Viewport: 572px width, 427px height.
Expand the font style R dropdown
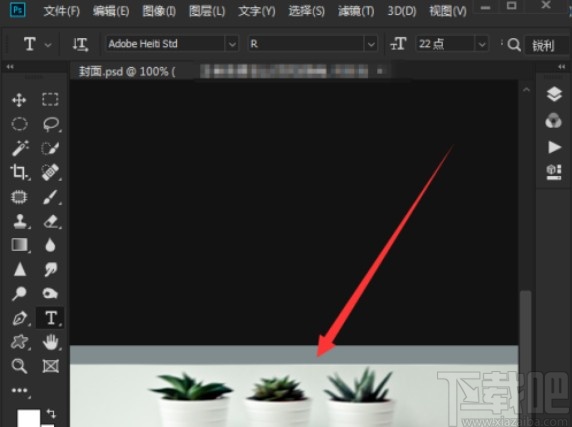point(371,44)
